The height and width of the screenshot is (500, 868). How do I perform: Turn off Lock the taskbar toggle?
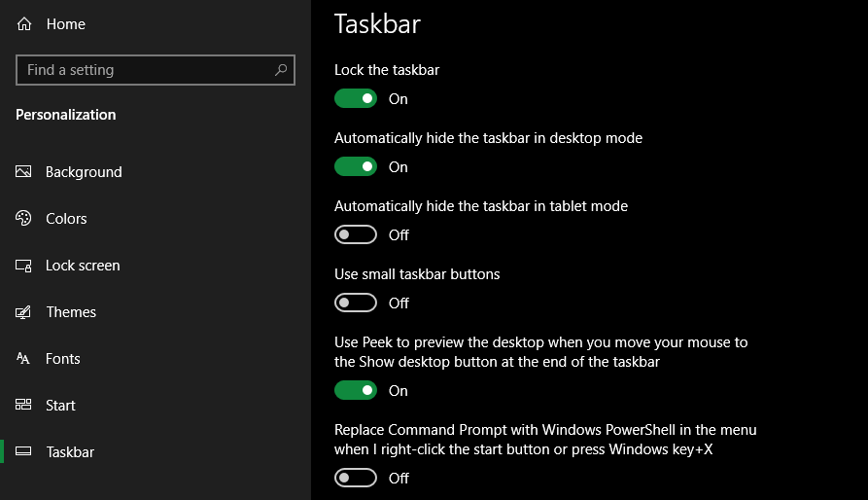(356, 98)
